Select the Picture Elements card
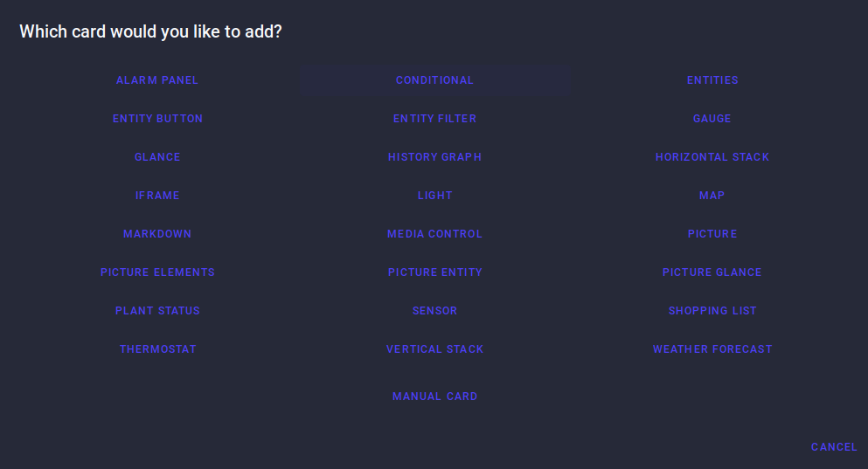 click(157, 272)
